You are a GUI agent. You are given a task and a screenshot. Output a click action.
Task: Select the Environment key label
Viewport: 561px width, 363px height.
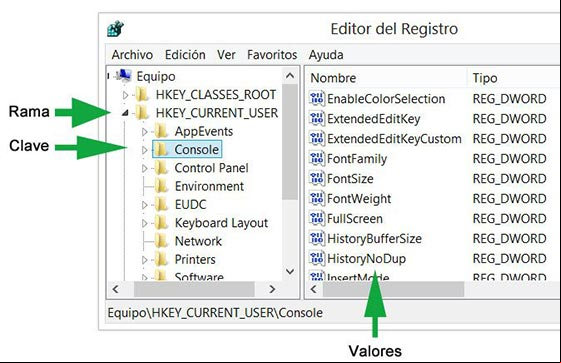[209, 186]
